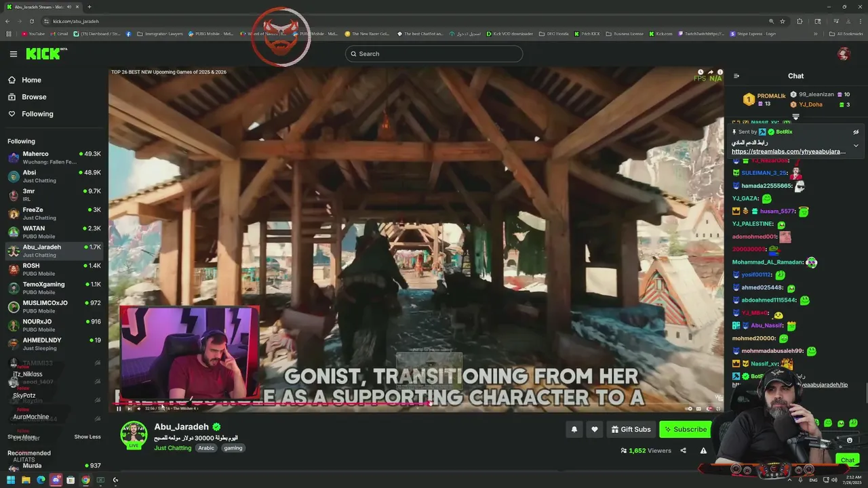
Task: Open Immigration Lawyers bookmark folder
Action: [x=160, y=34]
